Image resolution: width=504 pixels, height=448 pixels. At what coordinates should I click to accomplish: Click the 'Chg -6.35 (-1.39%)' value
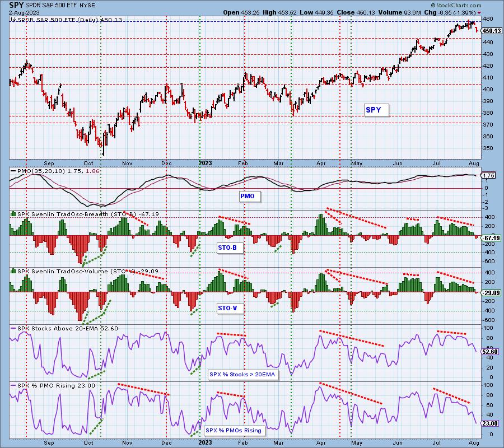[450, 12]
